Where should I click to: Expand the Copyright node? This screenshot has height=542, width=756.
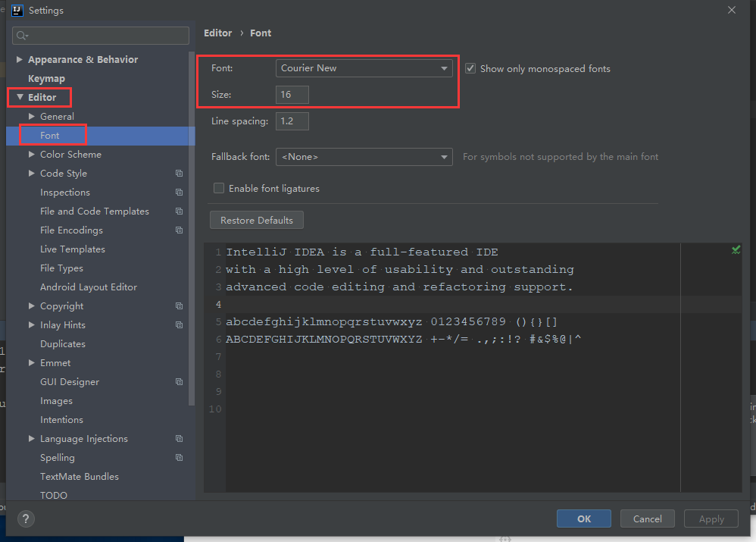click(31, 306)
